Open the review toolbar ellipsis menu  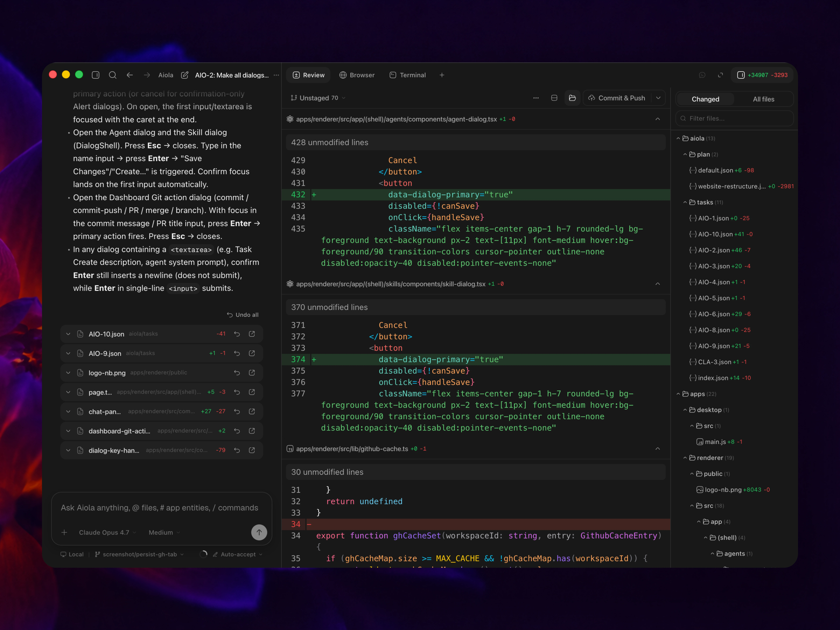tap(536, 98)
